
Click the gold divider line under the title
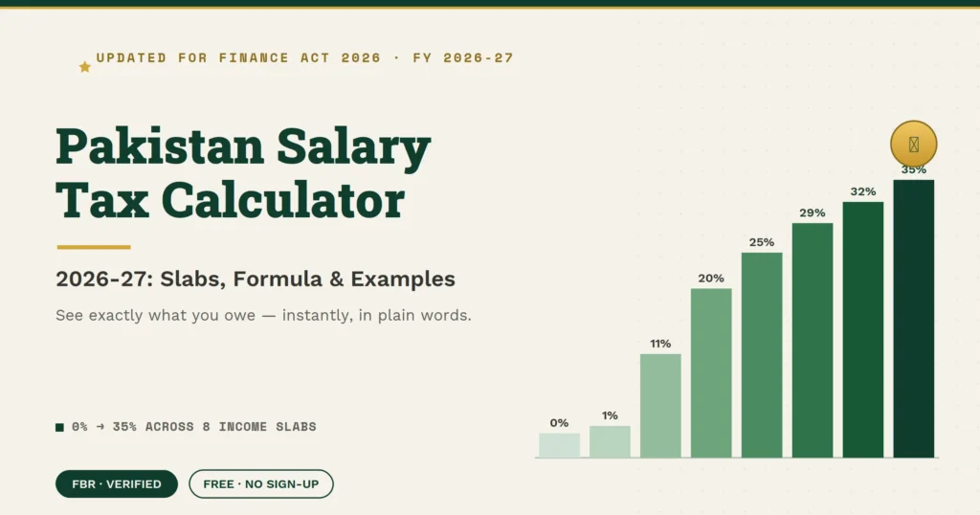coord(94,247)
